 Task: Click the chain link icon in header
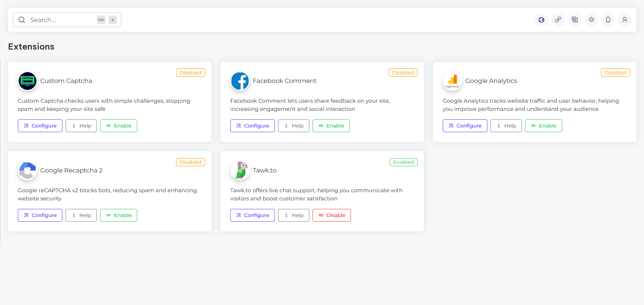558,20
